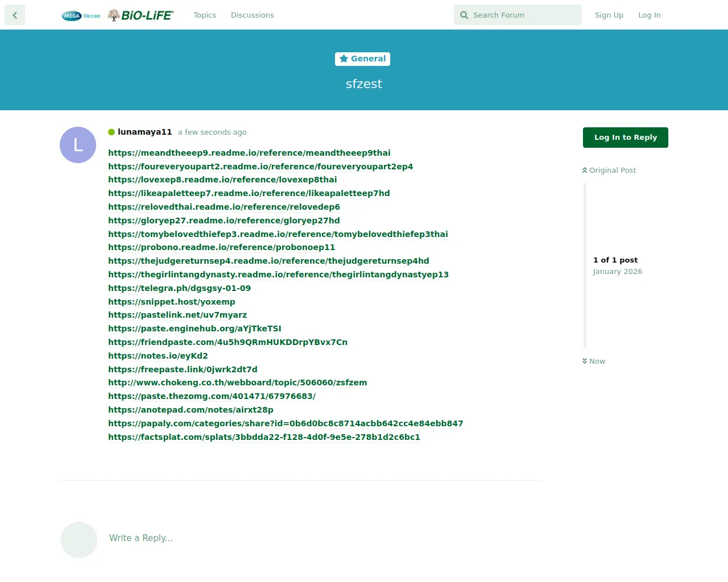Viewport: 728px width, 582px height.
Task: Click the post scrubber timeline bar
Action: (x=585, y=265)
